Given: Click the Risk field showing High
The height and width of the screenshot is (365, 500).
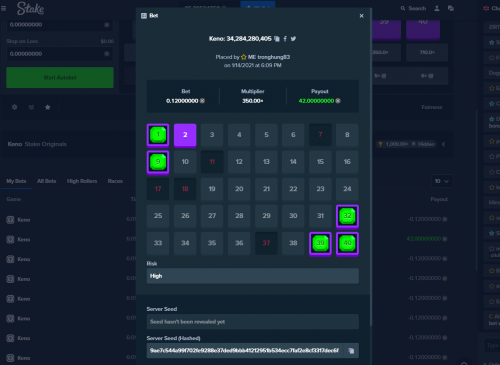Looking at the screenshot, I should [x=253, y=276].
